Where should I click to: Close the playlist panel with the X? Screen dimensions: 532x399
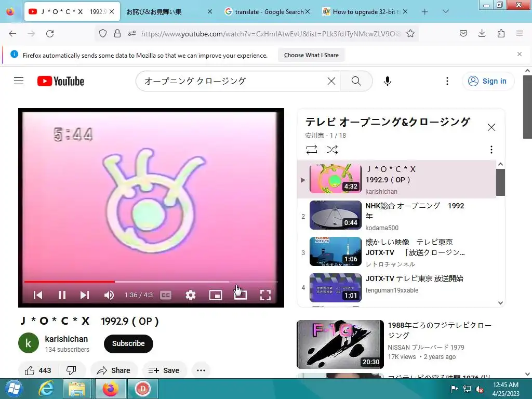point(491,127)
